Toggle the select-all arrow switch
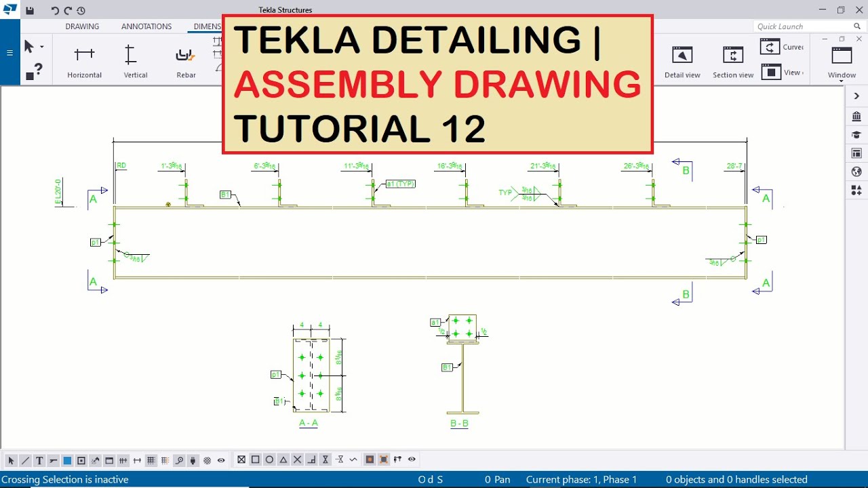868x488 pixels. [11, 460]
